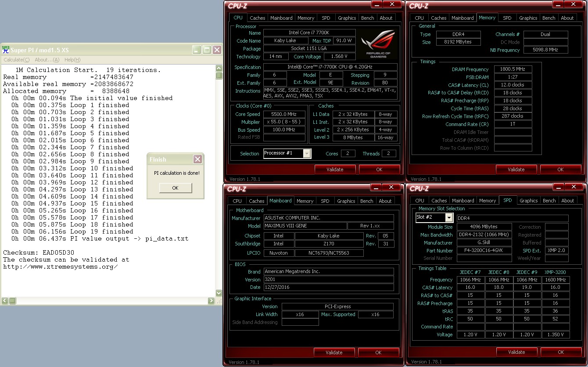Click the Row Refresh Cycle Time 287 clocks
This screenshot has height=367, width=588.
point(513,117)
